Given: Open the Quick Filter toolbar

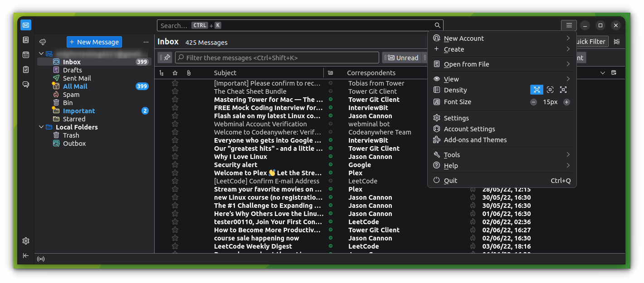Looking at the screenshot, I should tap(590, 41).
